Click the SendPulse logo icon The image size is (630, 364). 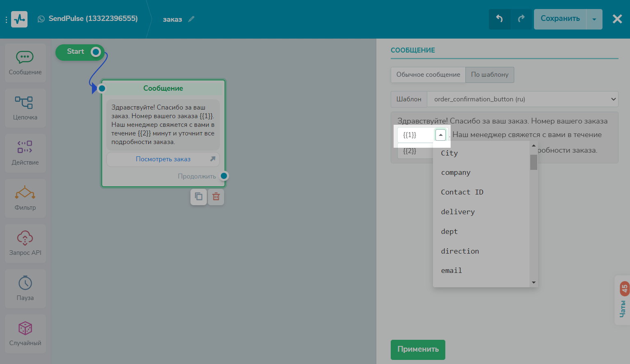coord(19,19)
